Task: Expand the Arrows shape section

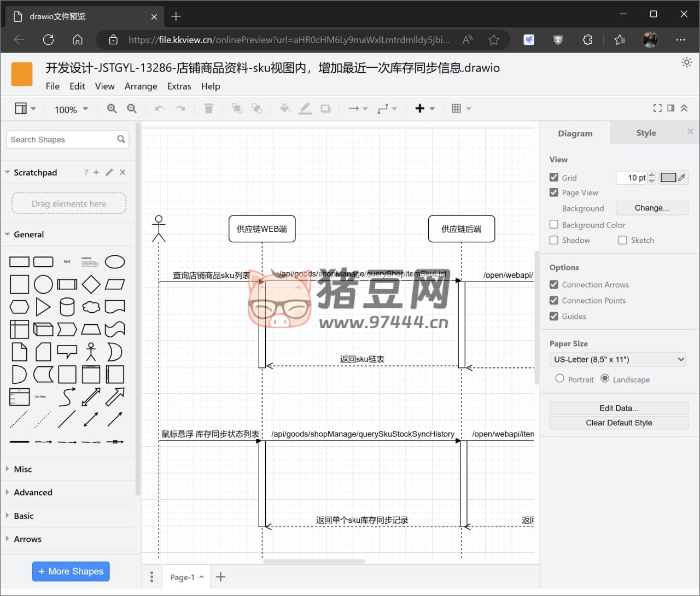Action: 27,539
